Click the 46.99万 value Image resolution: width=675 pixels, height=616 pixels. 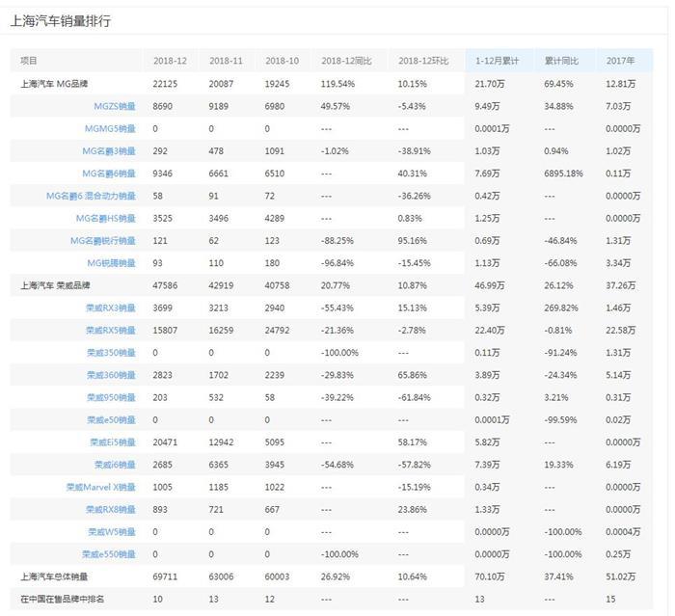click(490, 285)
